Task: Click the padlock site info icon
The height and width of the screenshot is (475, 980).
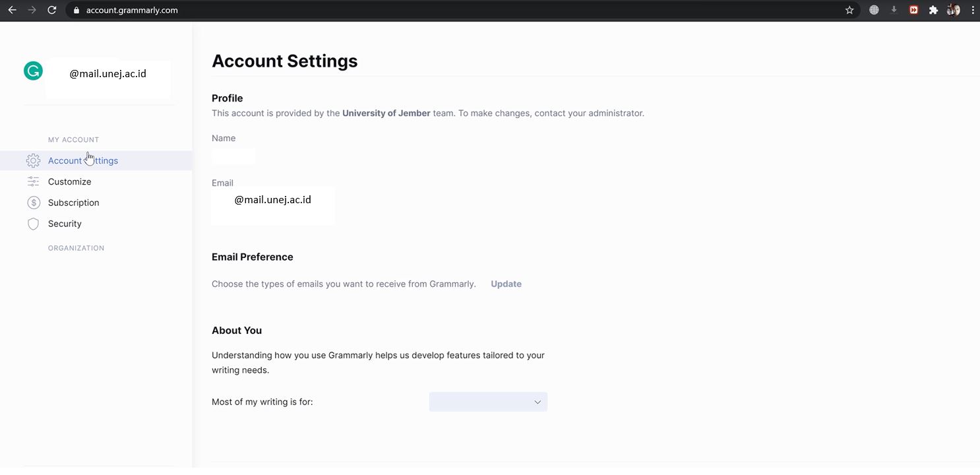Action: click(77, 10)
